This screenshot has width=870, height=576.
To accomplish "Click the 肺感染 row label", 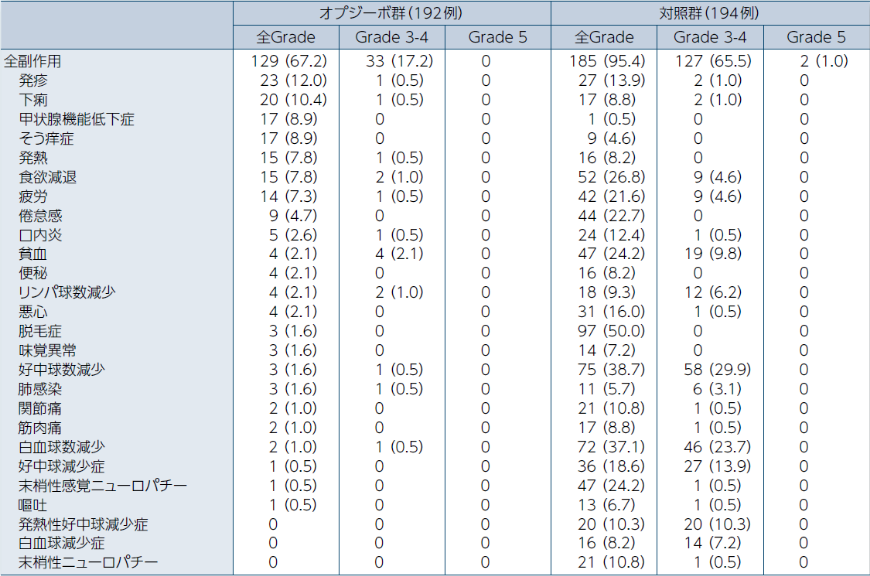I will [40, 388].
